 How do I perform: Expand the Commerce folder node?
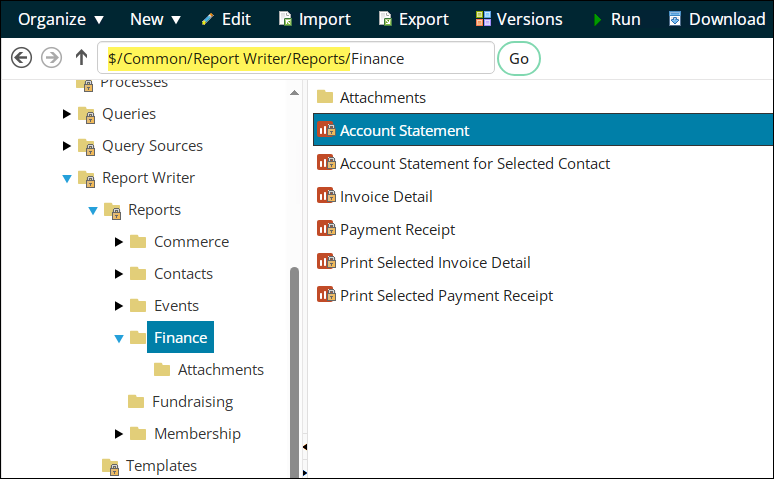[x=118, y=242]
